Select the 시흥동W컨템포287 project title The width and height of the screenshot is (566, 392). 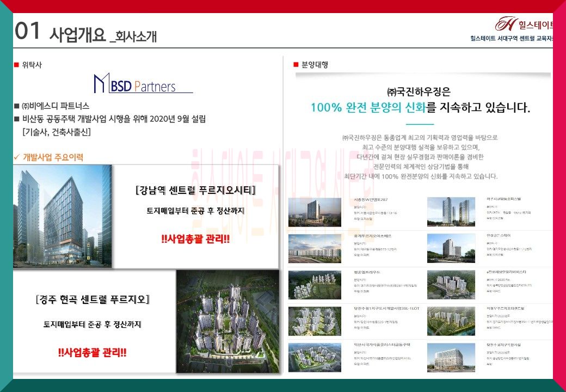(x=371, y=200)
